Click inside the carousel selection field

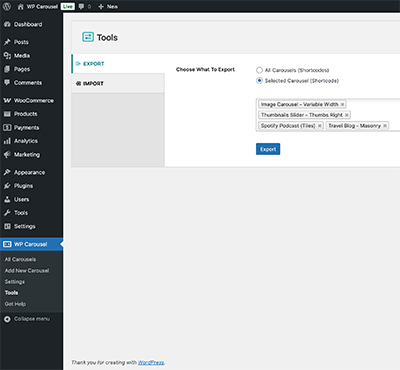click(x=328, y=115)
